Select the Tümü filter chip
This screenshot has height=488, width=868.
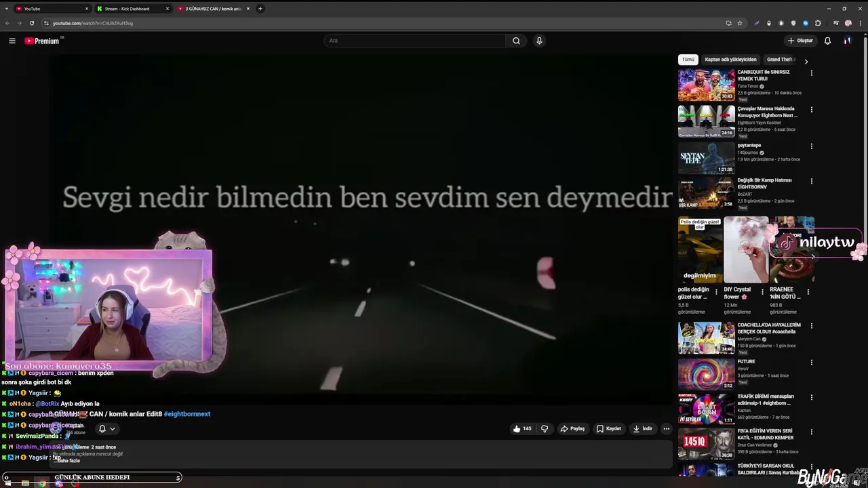688,60
